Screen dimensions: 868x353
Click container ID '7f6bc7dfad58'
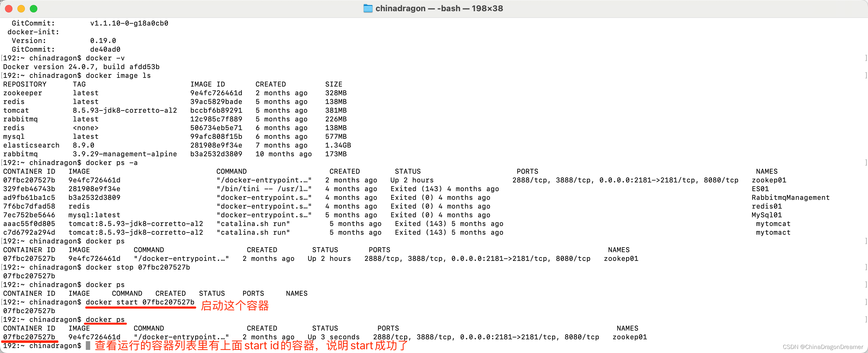point(29,206)
